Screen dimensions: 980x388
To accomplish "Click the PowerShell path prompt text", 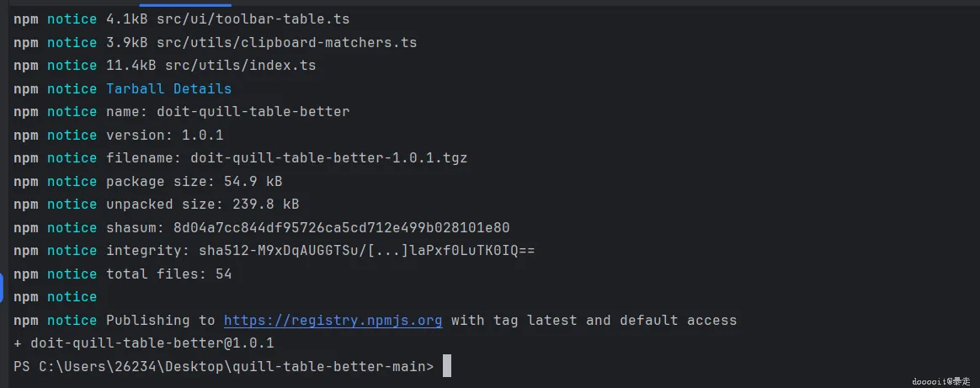I will tap(223, 366).
